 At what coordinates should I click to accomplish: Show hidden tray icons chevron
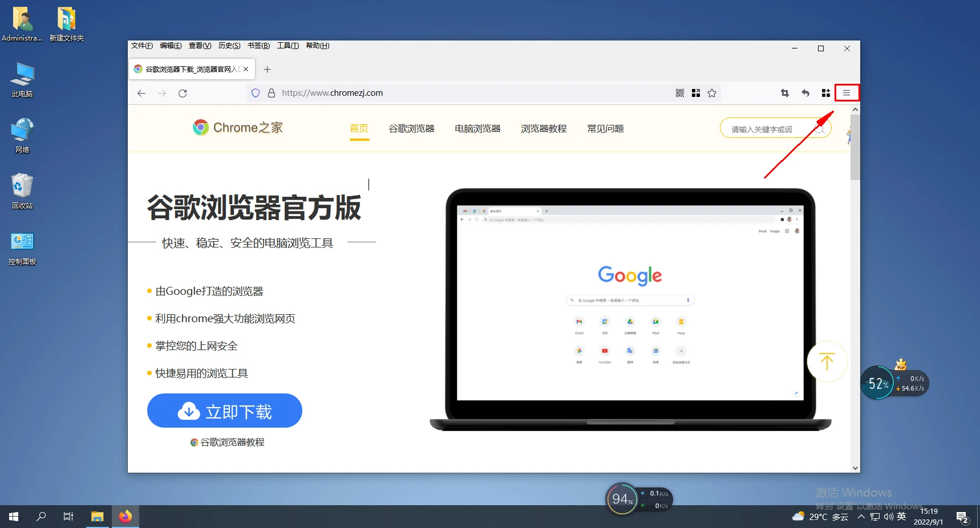pyautogui.click(x=861, y=517)
